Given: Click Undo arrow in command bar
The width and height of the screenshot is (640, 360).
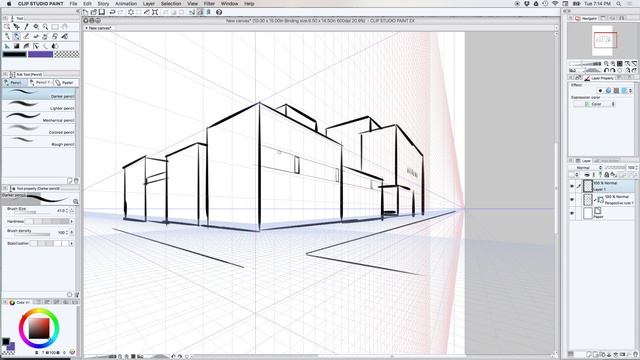Looking at the screenshot, I should coord(112,12).
